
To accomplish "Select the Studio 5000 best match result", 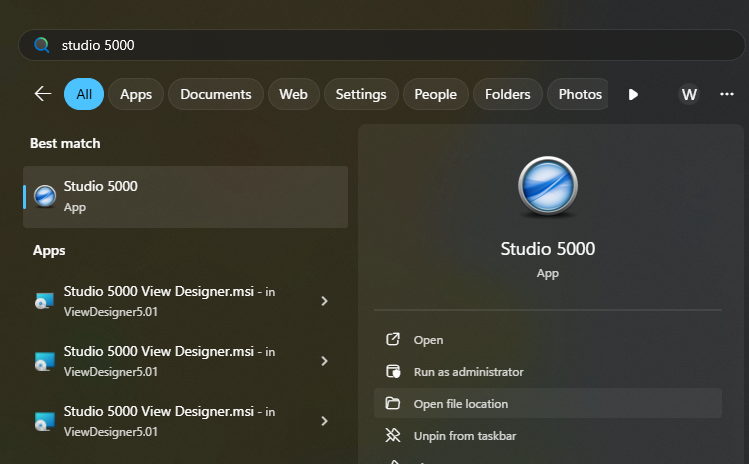I will click(185, 196).
